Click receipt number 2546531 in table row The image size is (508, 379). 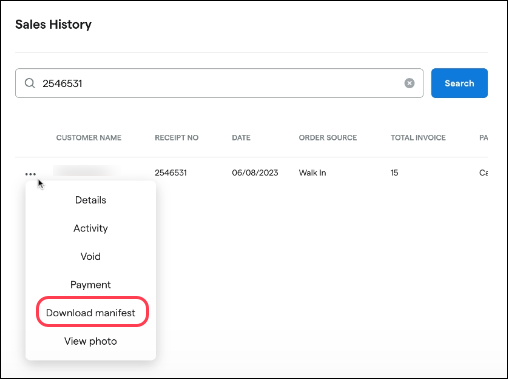pyautogui.click(x=170, y=173)
